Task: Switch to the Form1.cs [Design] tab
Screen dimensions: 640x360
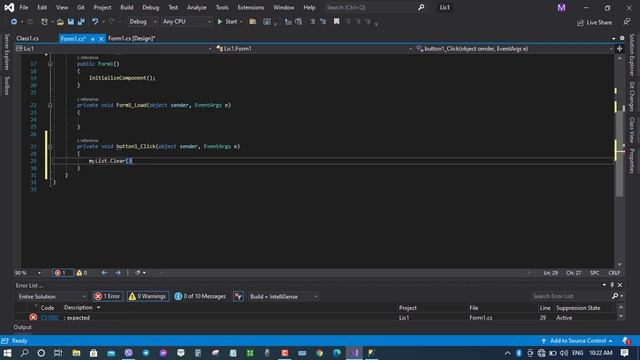Action: pyautogui.click(x=131, y=38)
